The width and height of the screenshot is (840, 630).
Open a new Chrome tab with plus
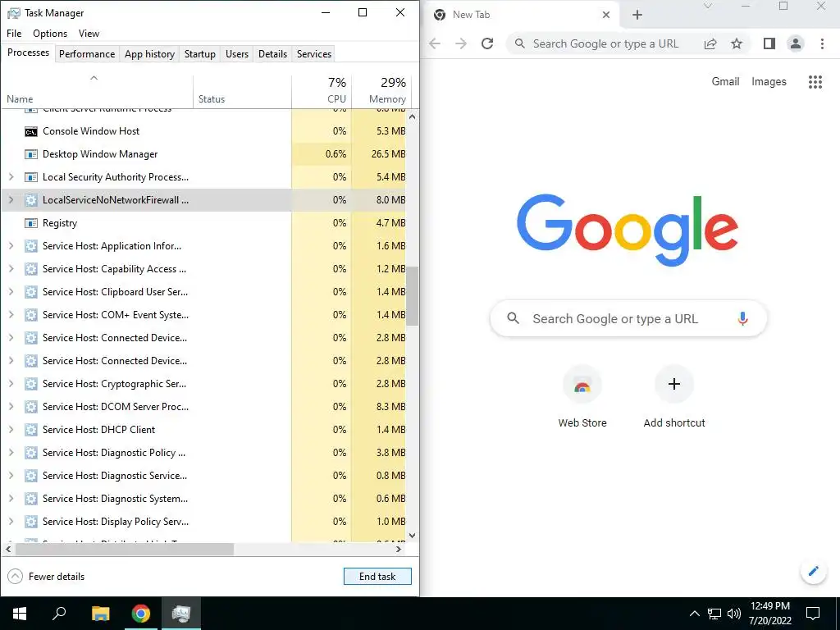tap(637, 15)
